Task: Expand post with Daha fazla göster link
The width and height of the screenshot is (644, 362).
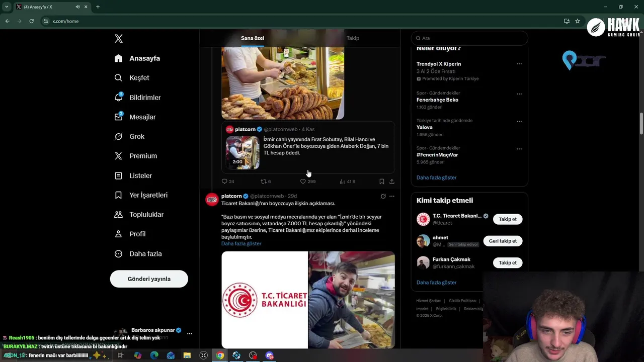Action: click(241, 244)
